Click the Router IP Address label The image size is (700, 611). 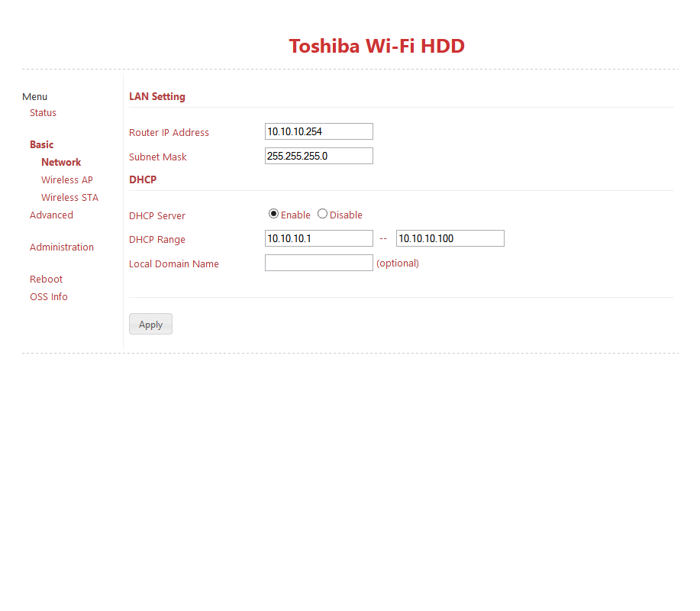[x=169, y=133]
